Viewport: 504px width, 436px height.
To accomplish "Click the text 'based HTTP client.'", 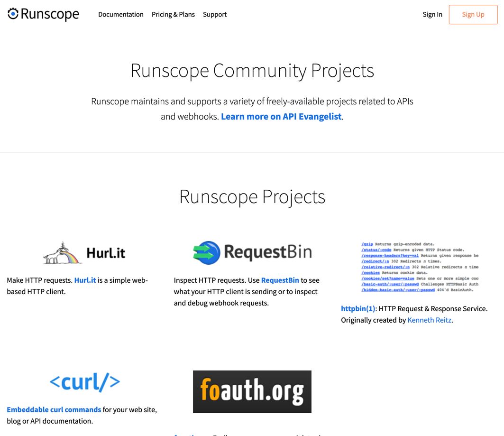I will pyautogui.click(x=36, y=292).
